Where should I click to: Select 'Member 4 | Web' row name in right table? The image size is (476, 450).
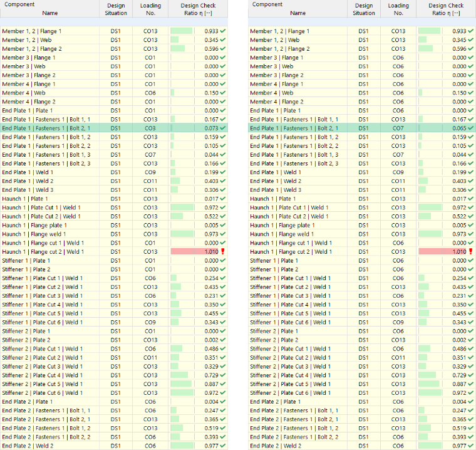tap(272, 93)
